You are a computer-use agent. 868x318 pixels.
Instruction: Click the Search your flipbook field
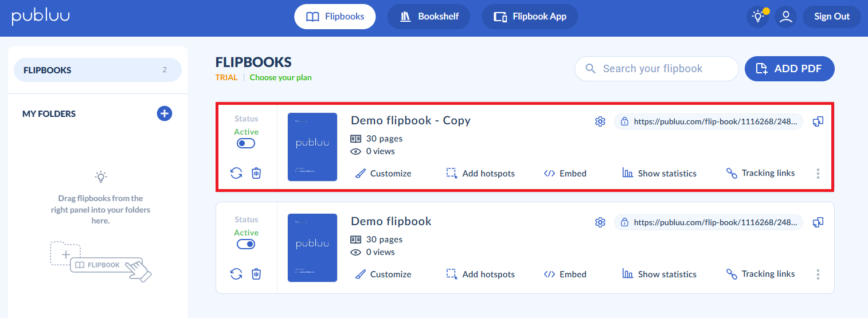(x=656, y=69)
